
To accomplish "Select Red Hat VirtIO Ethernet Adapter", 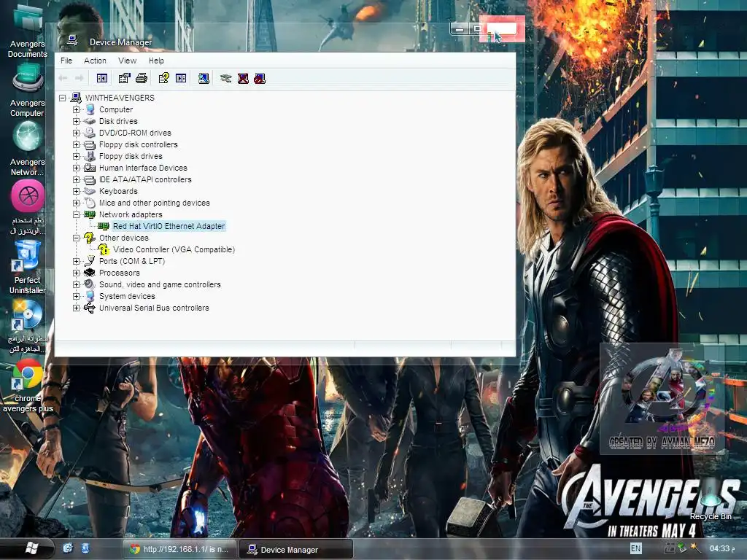I will point(169,226).
